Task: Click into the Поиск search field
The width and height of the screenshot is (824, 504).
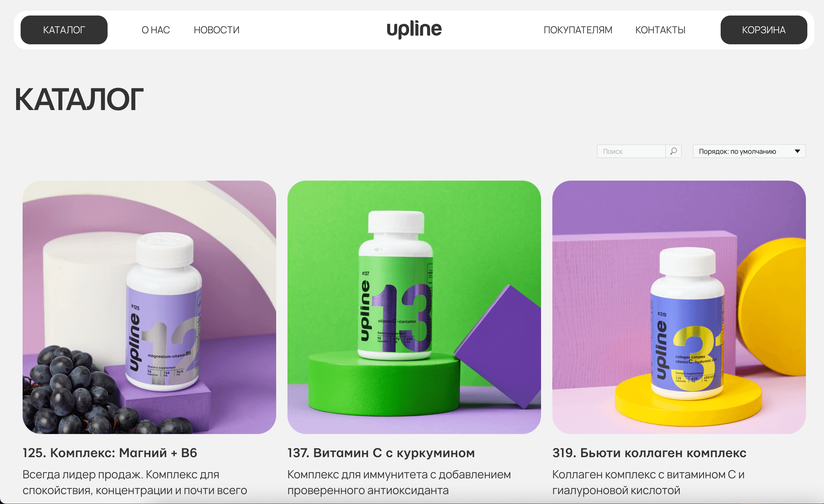Action: pos(631,151)
